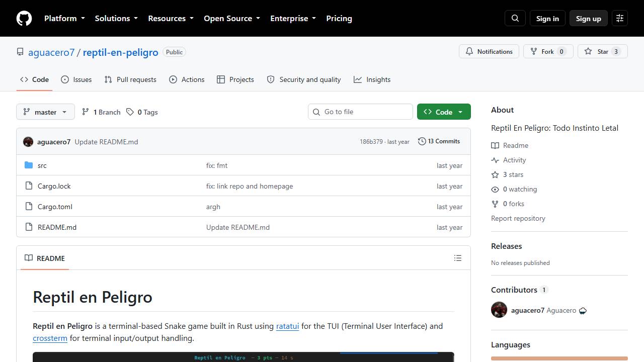
Task: Click the commits history clock icon
Action: coord(422,141)
